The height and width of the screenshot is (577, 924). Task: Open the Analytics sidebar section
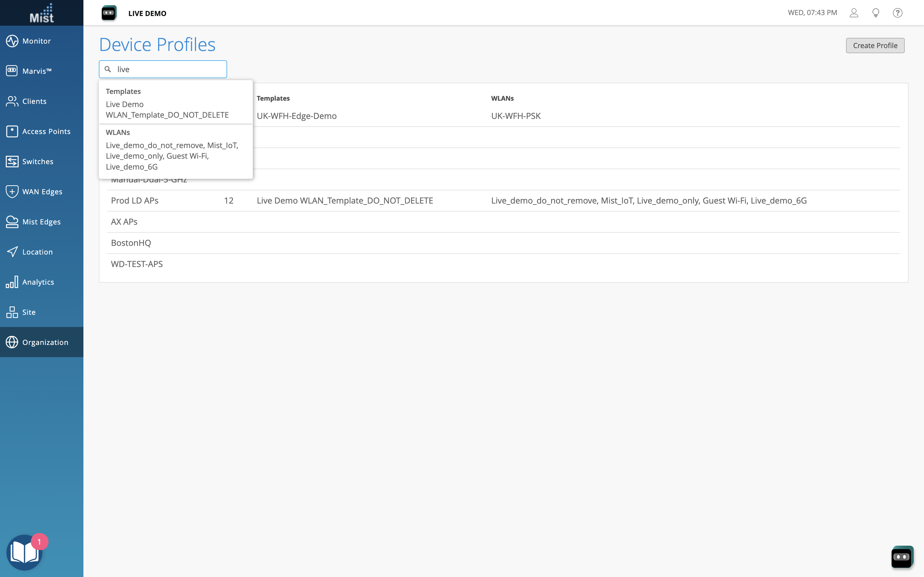[38, 282]
